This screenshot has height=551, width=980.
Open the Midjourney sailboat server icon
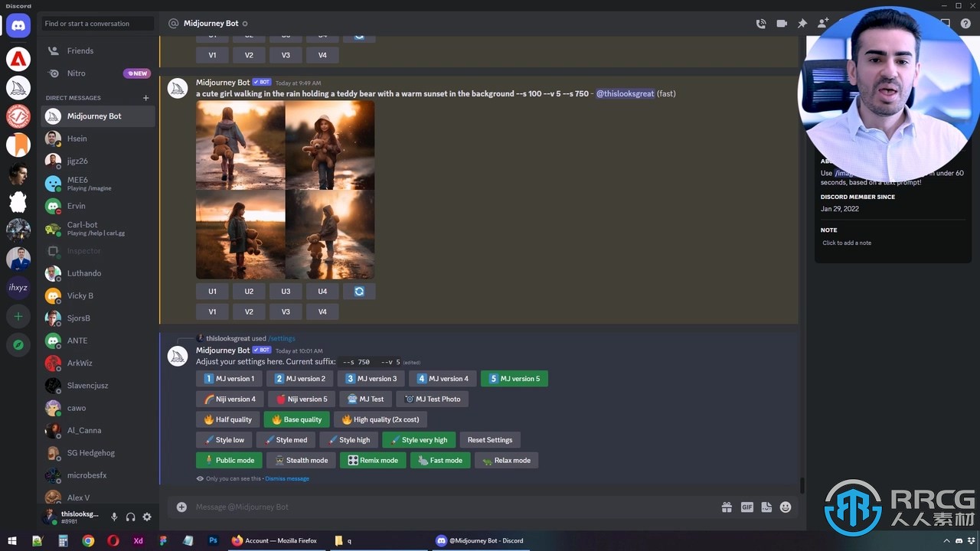click(18, 87)
